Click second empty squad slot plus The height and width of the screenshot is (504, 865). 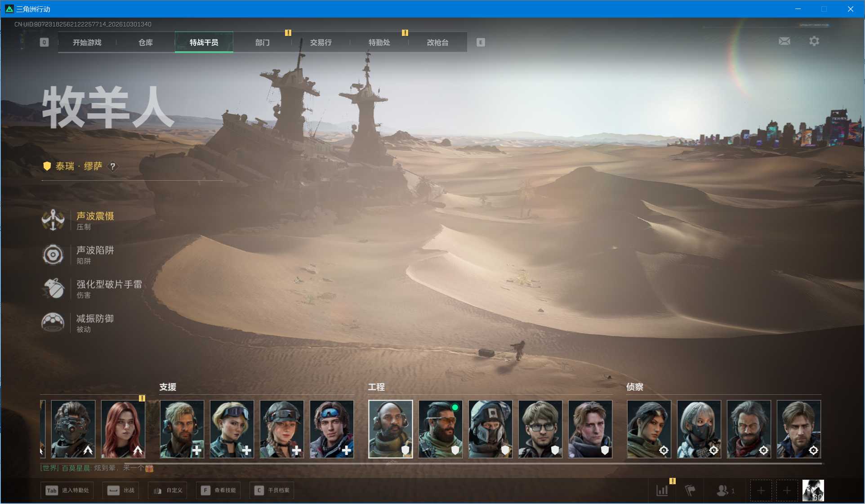click(787, 491)
